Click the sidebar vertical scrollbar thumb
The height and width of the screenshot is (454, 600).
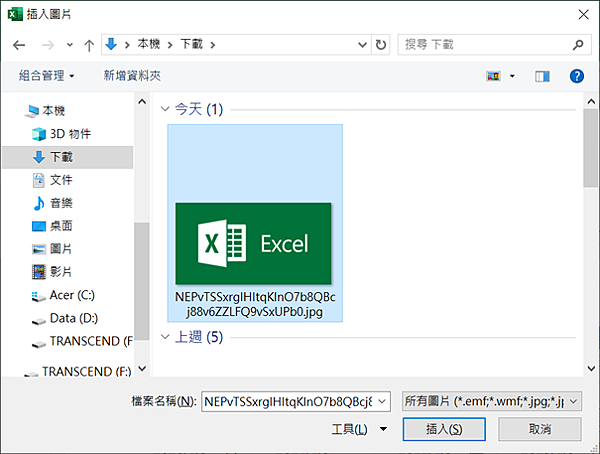pyautogui.click(x=142, y=281)
